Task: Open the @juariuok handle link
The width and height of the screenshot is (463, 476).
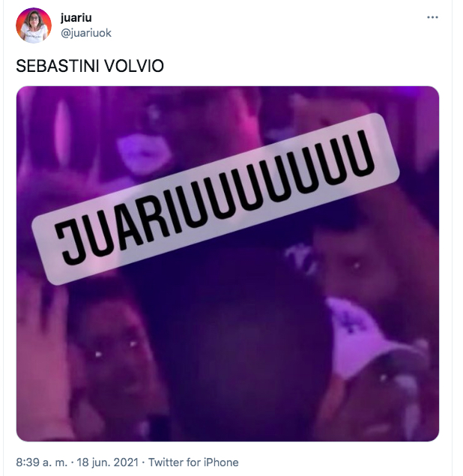Action: [x=86, y=33]
